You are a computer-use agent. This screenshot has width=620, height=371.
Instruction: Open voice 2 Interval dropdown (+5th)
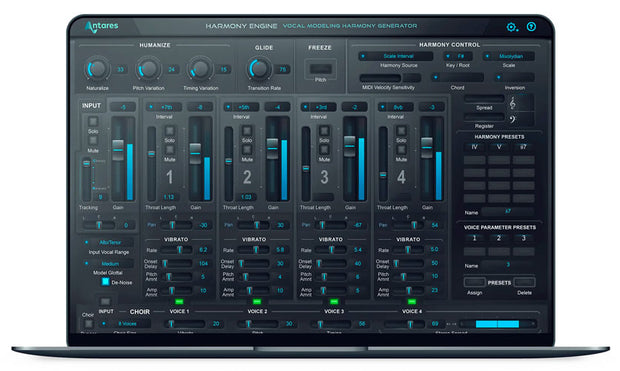coord(242,107)
